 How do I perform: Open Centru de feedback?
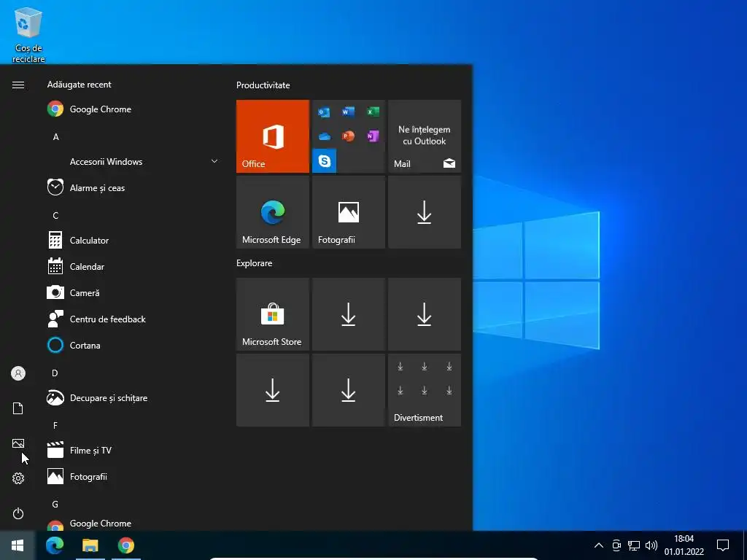point(133,319)
